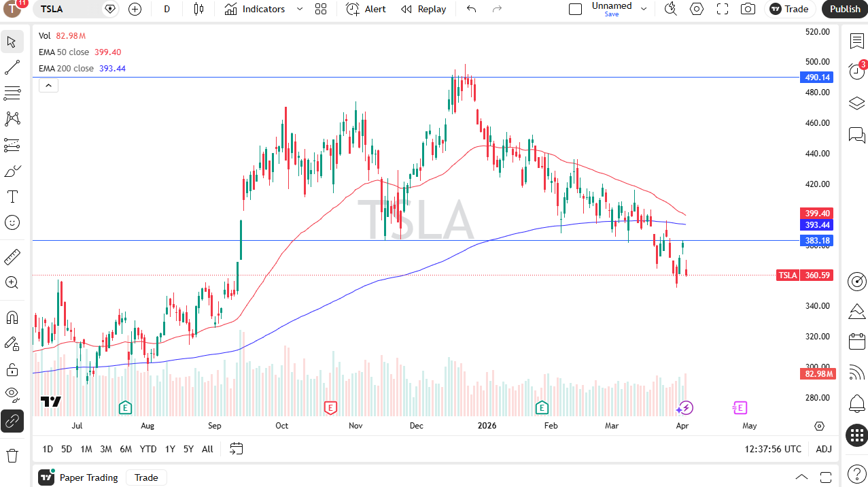Select the 1D time range
The height and width of the screenshot is (487, 868).
(x=48, y=449)
